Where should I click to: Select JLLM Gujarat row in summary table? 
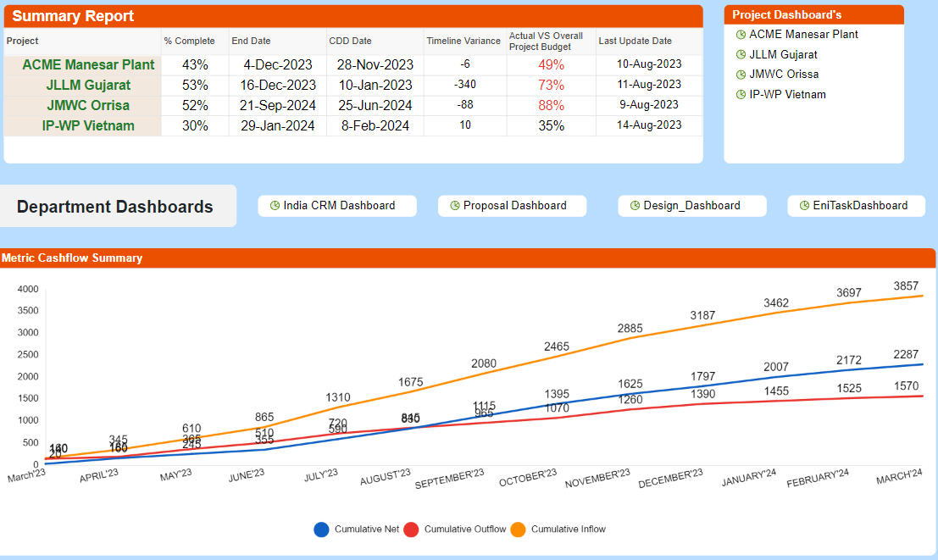click(x=353, y=86)
